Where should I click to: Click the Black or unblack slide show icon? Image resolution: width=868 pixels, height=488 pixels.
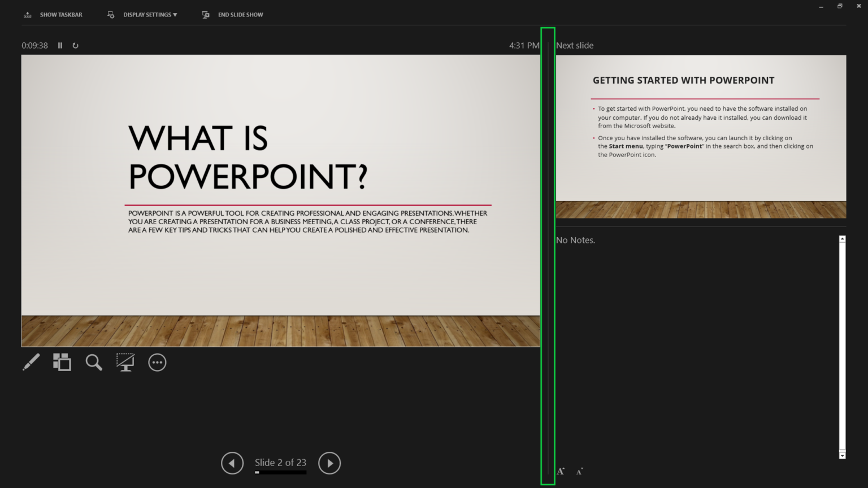coord(125,362)
